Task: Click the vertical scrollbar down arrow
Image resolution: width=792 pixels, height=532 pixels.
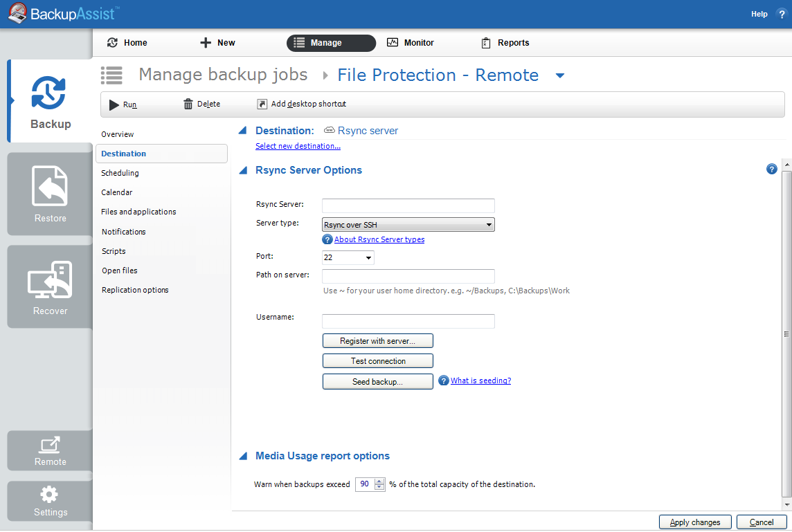Action: [787, 504]
